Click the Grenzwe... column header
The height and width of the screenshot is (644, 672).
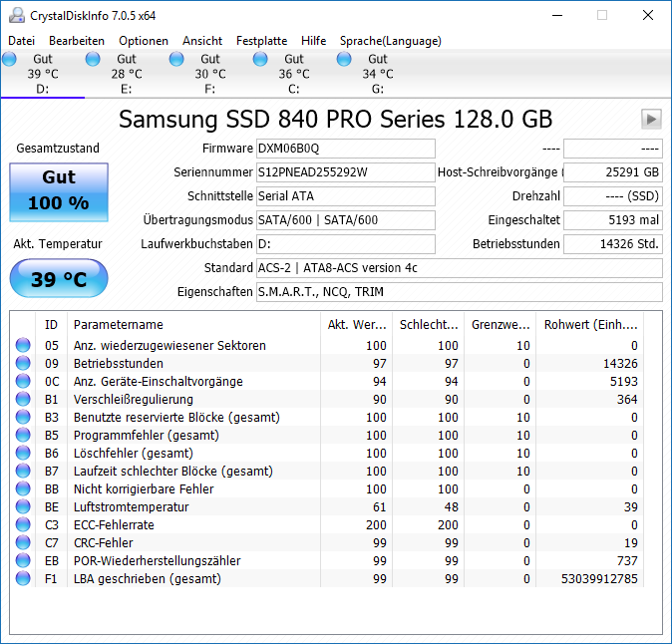[501, 325]
